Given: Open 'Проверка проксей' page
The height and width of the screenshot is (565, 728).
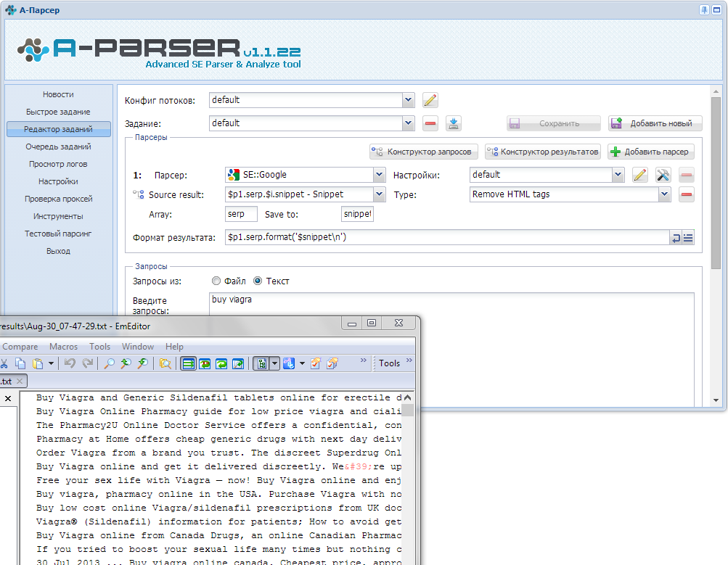Looking at the screenshot, I should click(59, 199).
